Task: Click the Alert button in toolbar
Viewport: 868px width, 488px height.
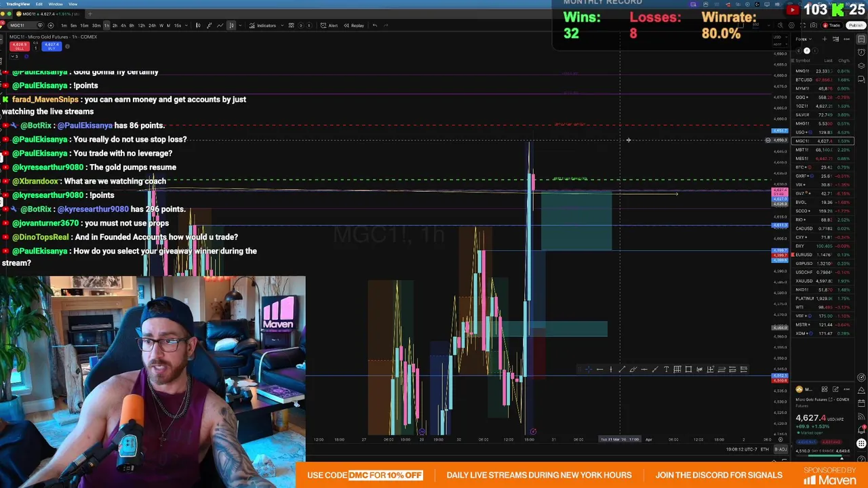Action: tap(330, 26)
